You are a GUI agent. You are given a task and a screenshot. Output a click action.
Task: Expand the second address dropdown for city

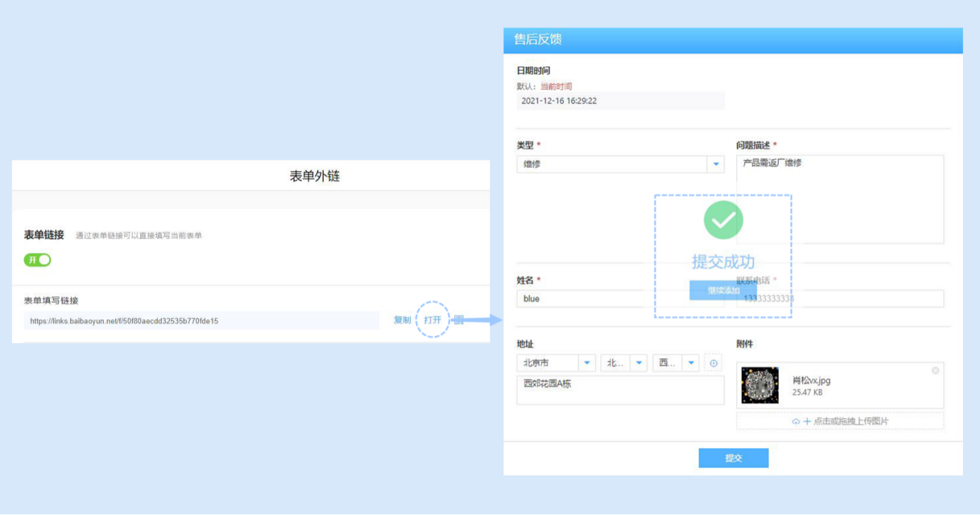(x=638, y=363)
